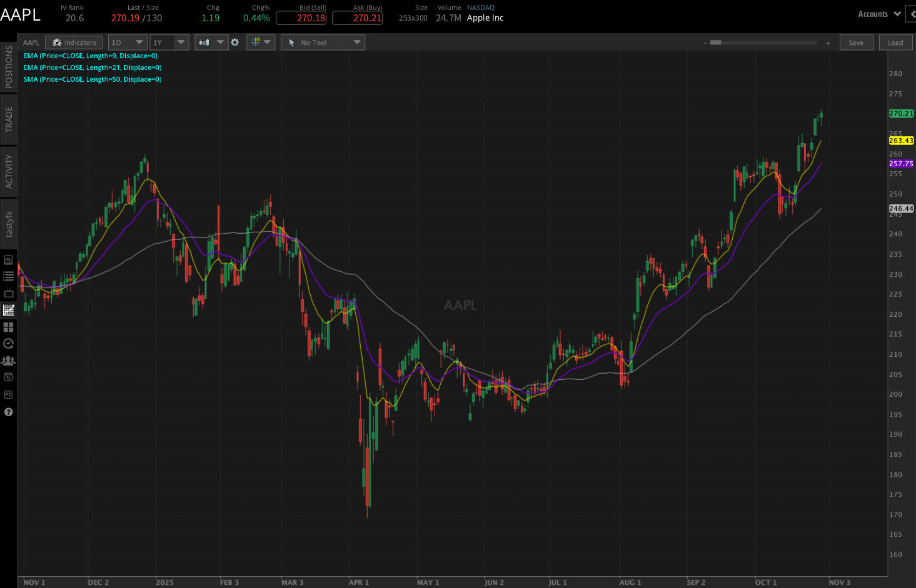This screenshot has height=588, width=916.
Task: Expand the 1Y time range dropdown
Action: pos(169,42)
